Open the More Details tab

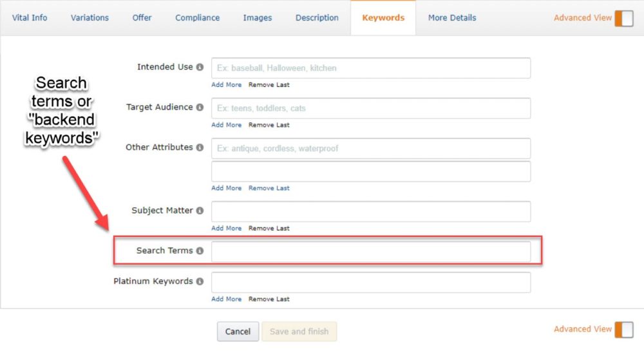[x=452, y=17]
